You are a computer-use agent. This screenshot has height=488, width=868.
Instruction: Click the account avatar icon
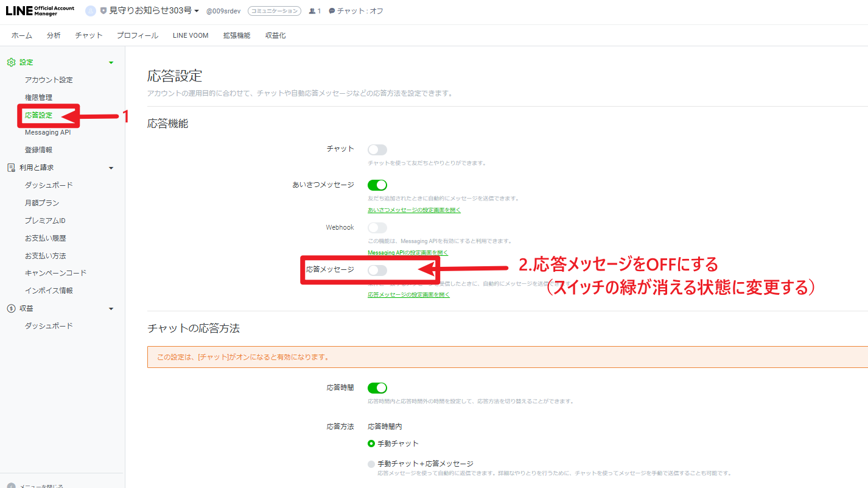91,11
